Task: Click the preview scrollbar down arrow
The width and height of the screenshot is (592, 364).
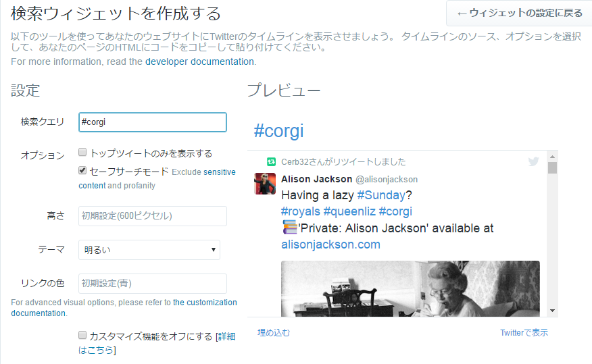Action: [552, 310]
